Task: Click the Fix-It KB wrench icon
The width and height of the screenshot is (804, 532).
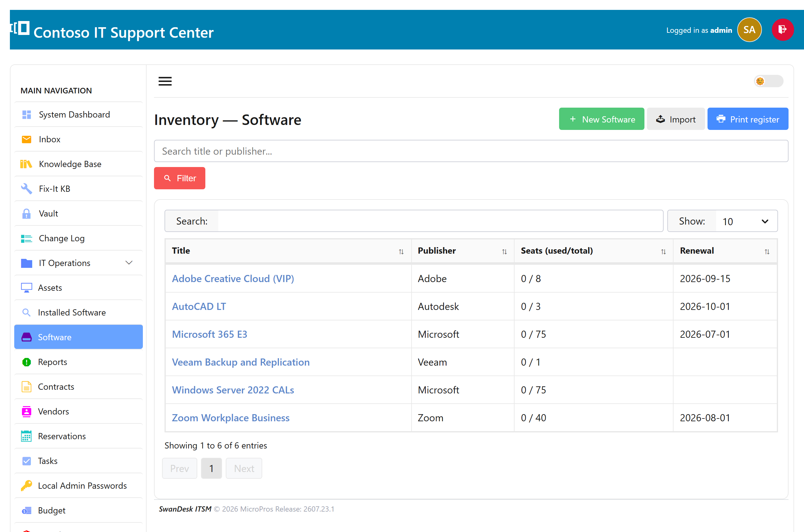Action: 27,189
